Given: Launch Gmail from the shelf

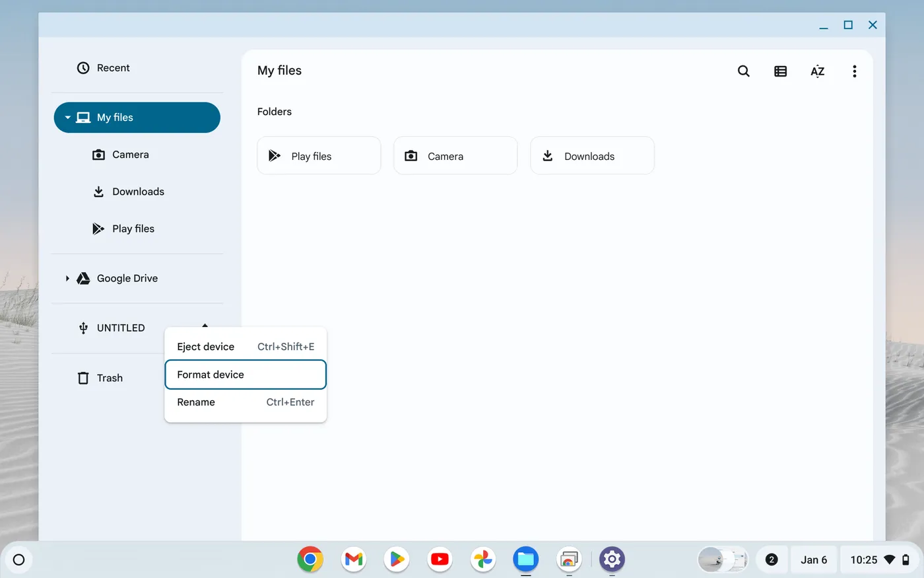Looking at the screenshot, I should pyautogui.click(x=354, y=560).
